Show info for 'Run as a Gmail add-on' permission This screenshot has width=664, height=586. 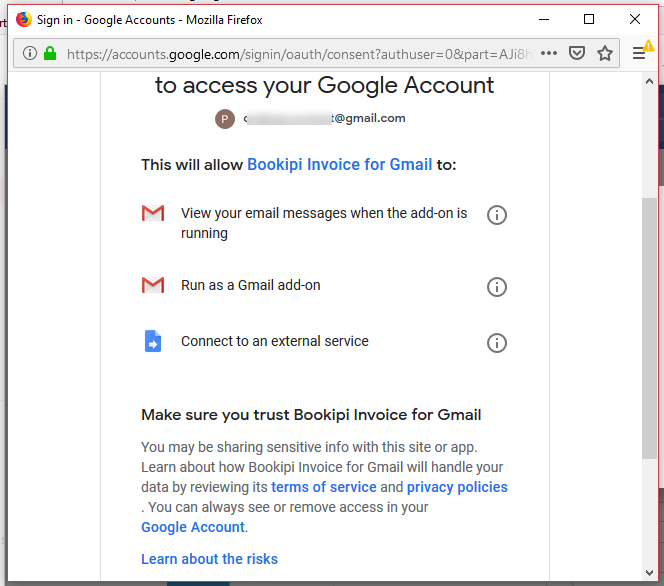[497, 287]
